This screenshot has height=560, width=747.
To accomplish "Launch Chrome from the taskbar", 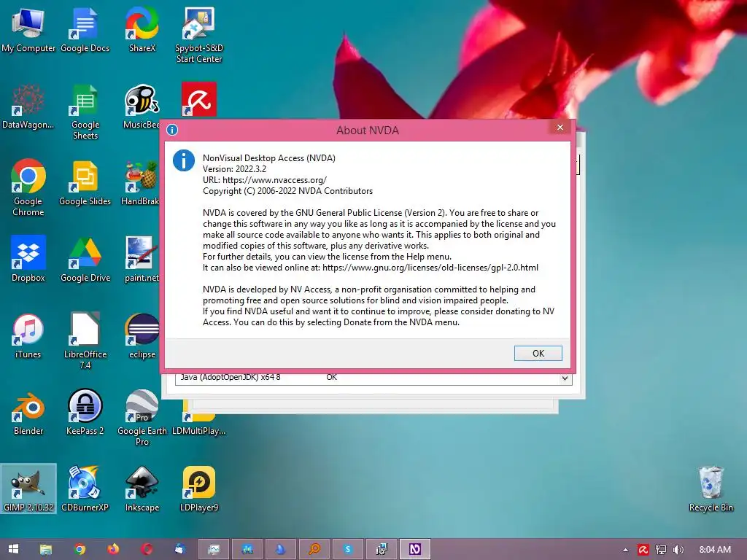I will 80,549.
